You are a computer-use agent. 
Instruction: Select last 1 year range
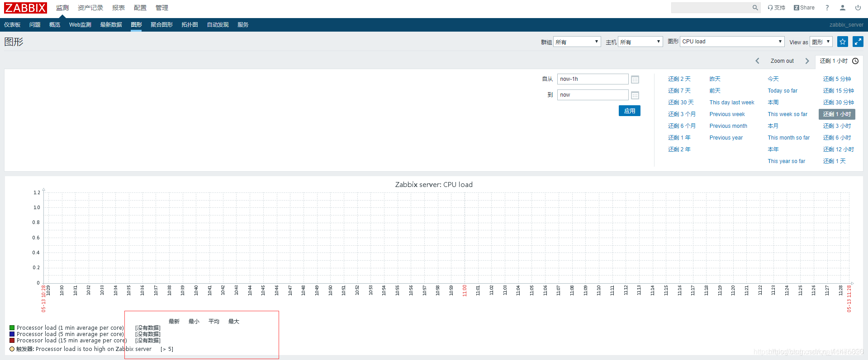(x=679, y=138)
